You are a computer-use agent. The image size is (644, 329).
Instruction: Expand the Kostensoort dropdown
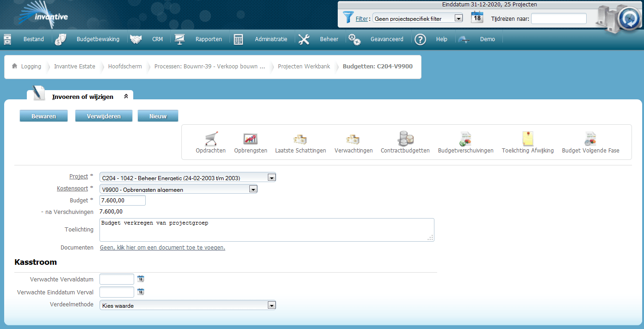click(x=253, y=189)
